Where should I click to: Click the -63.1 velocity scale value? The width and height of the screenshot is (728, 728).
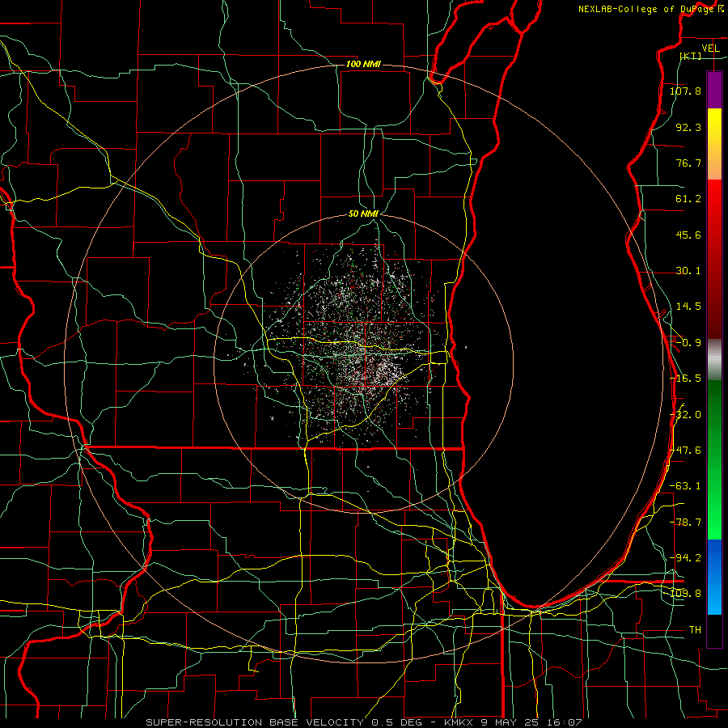click(685, 486)
